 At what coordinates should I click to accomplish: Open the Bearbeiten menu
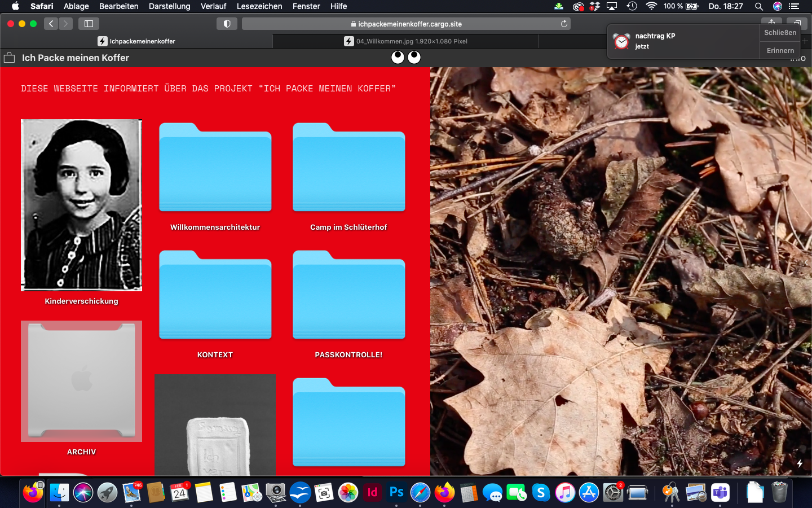(118, 6)
